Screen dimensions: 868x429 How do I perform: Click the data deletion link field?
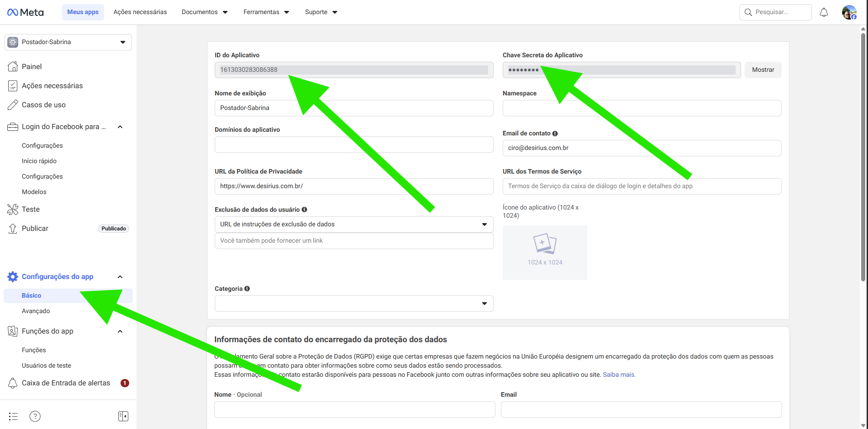[354, 241]
